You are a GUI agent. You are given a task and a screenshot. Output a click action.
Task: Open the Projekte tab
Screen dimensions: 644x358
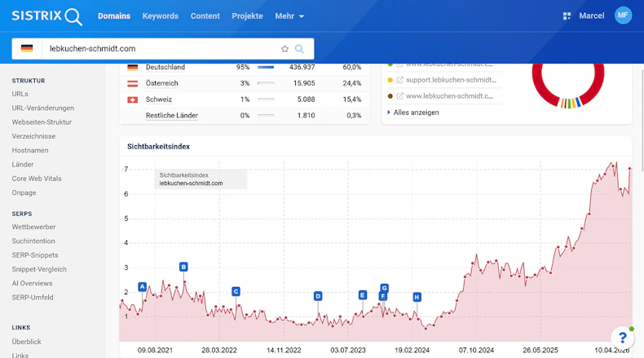[x=247, y=16]
